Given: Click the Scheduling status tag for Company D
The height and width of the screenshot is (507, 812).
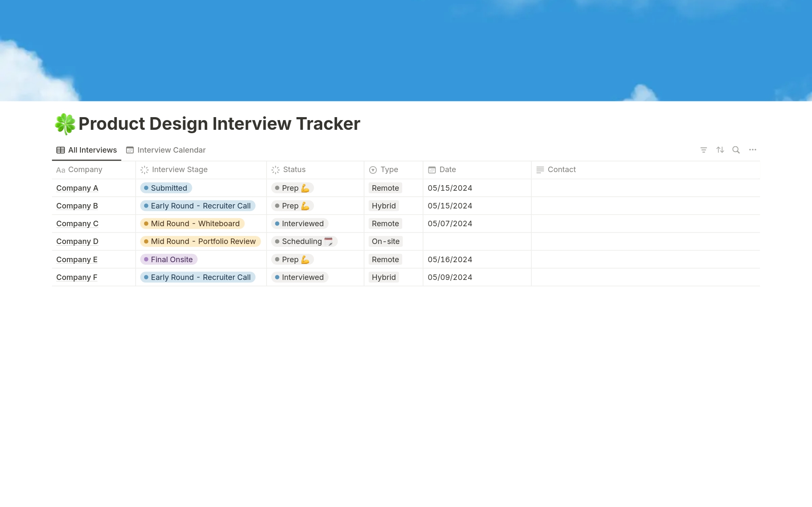Looking at the screenshot, I should click(304, 241).
